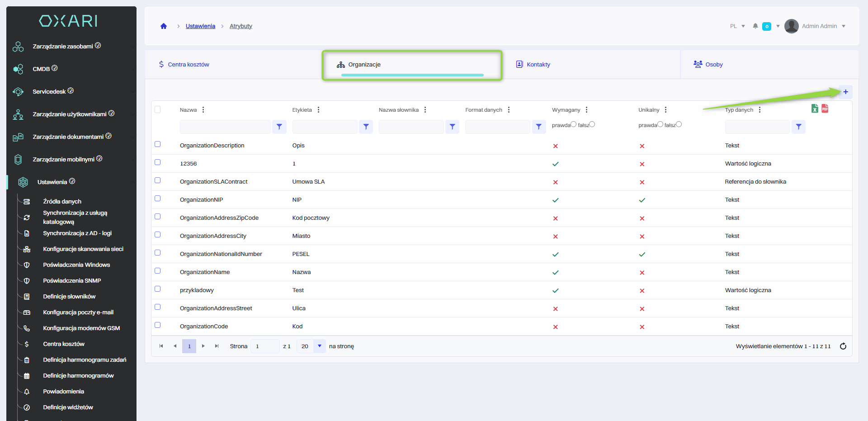Tick the select-all checkbox in table header
868x421 pixels.
coord(158,109)
